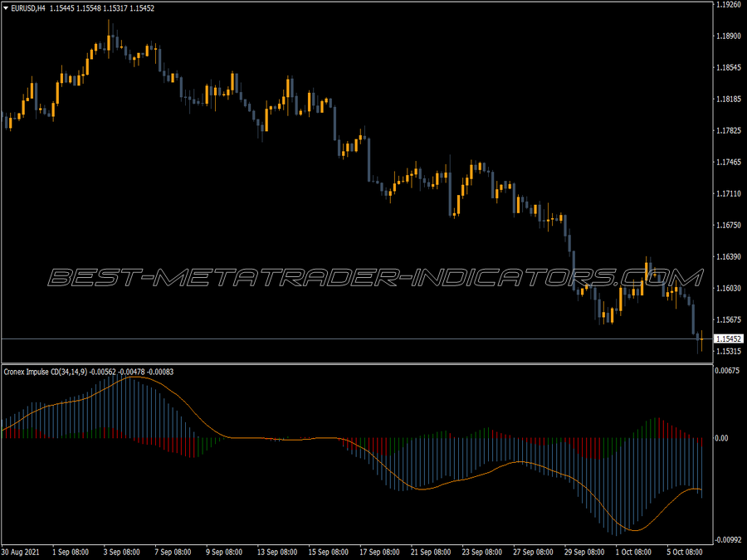Click the chart menu triangle beside EURUSD,H4
This screenshot has width=747, height=560.
click(x=6, y=8)
